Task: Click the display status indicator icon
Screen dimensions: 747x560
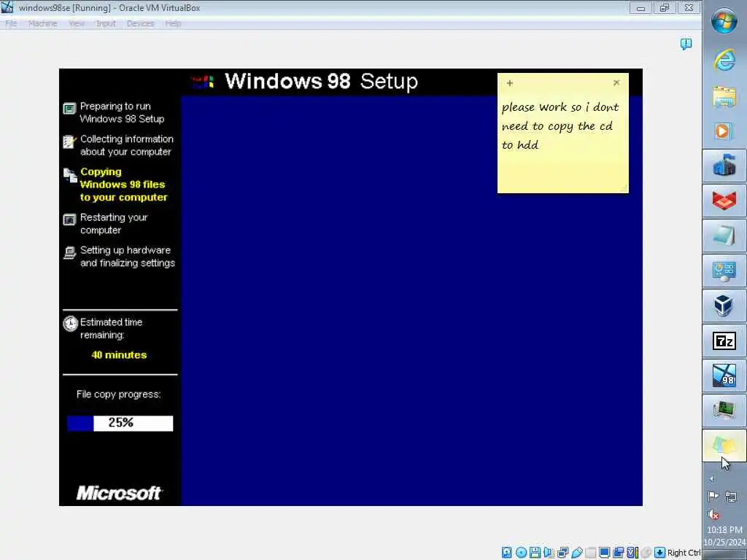Action: tap(605, 553)
